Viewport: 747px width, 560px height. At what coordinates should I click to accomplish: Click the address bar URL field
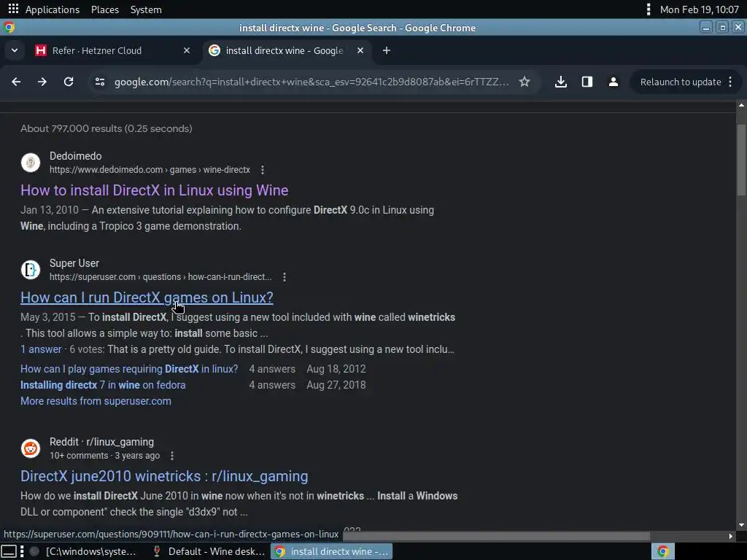point(311,82)
